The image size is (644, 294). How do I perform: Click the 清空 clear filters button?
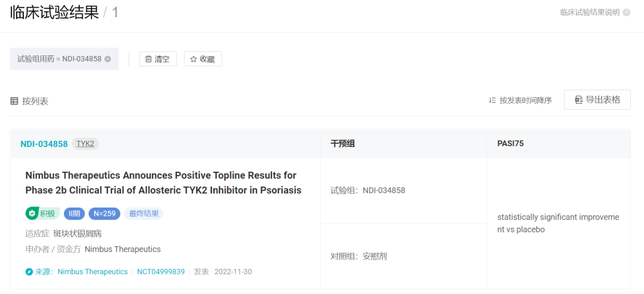(x=158, y=59)
